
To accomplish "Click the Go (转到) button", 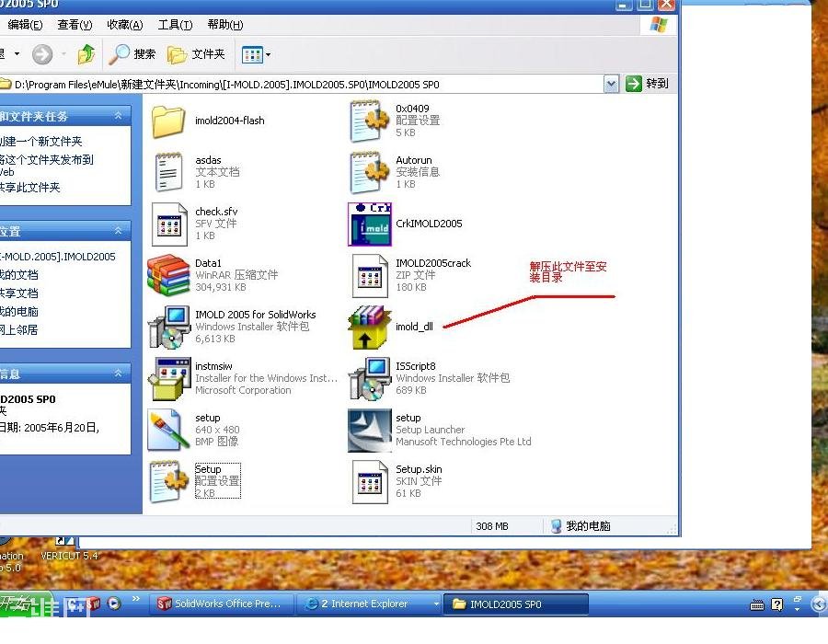I will tap(648, 84).
